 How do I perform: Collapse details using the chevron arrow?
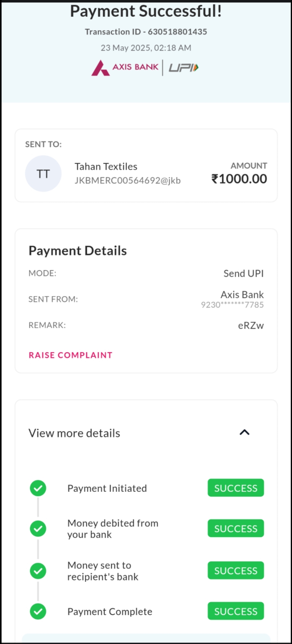pos(245,432)
